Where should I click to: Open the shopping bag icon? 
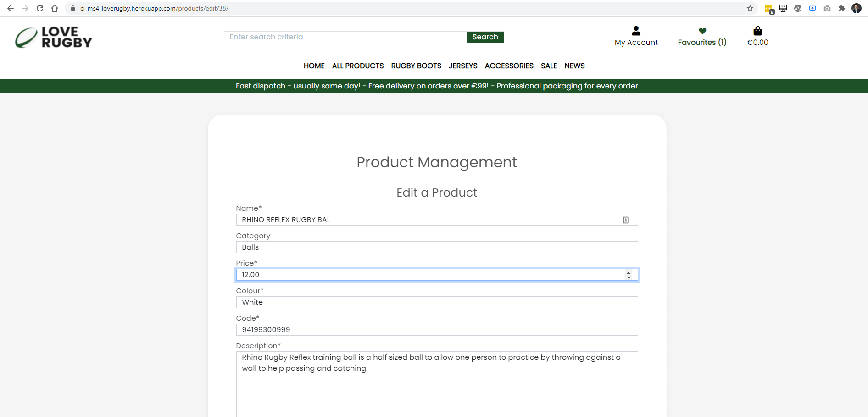[x=757, y=31]
